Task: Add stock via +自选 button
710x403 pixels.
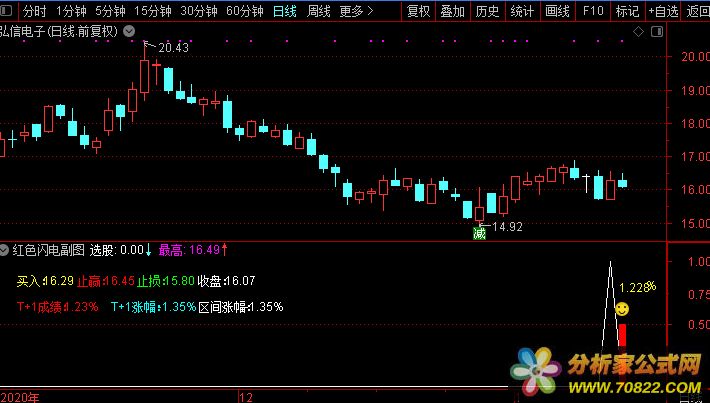Action: 663,11
